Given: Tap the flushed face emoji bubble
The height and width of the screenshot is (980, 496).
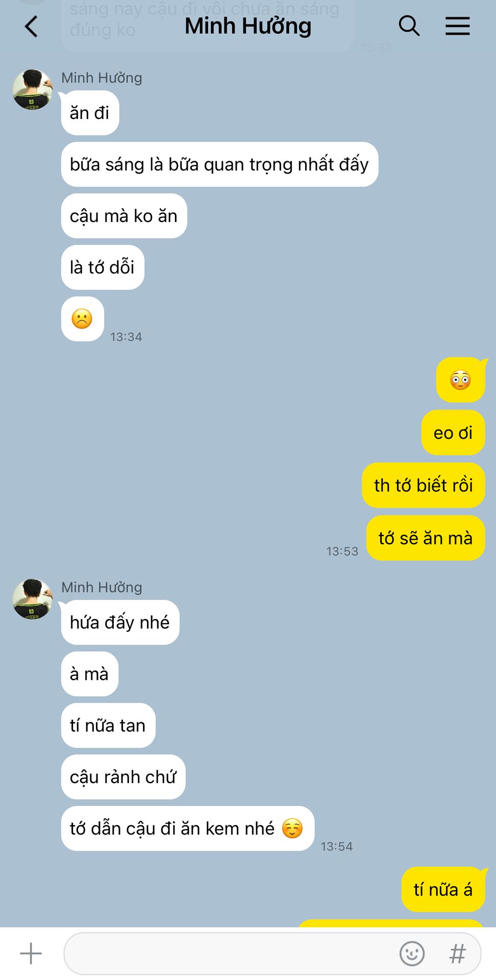Looking at the screenshot, I should [460, 380].
